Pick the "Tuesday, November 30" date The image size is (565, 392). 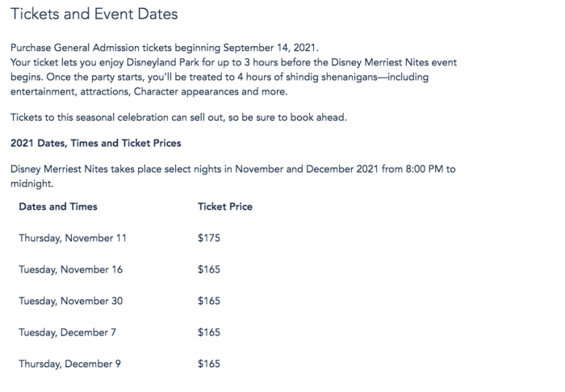point(71,301)
